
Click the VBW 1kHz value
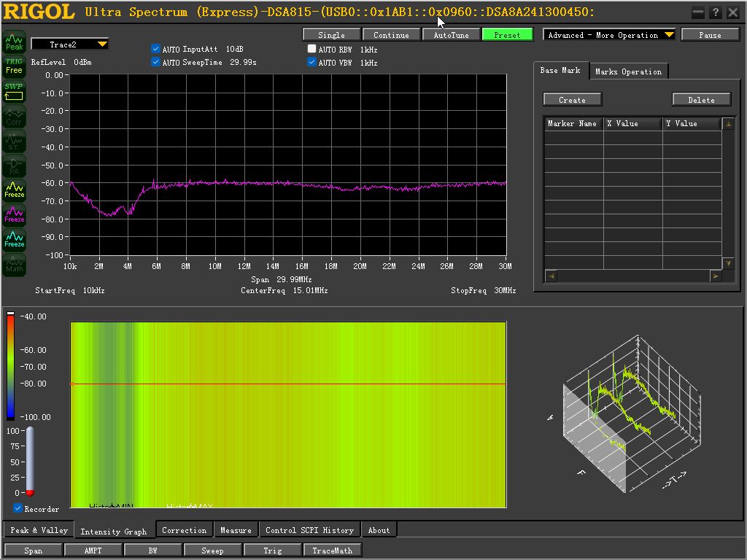coord(368,63)
